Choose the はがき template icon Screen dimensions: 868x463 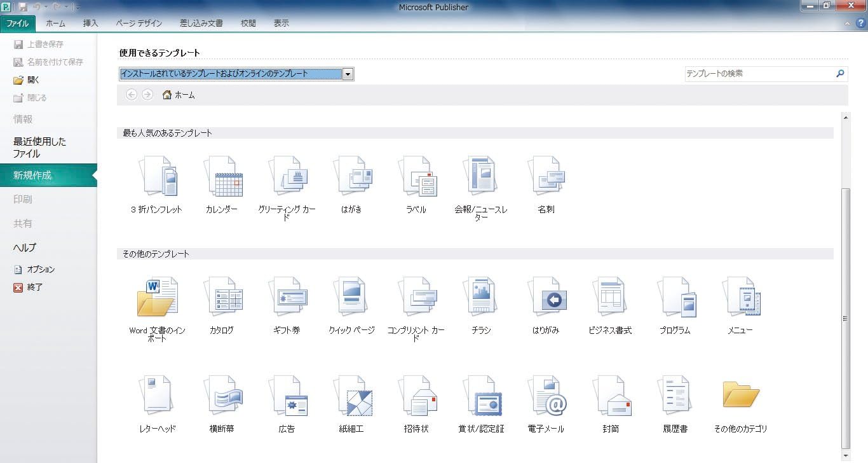(352, 175)
